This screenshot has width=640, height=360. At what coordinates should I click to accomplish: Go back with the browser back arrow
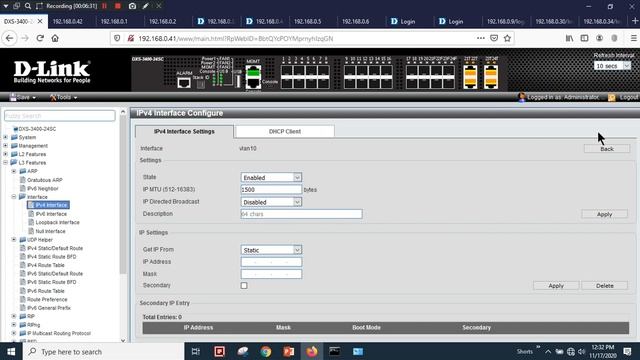pyautogui.click(x=10, y=38)
